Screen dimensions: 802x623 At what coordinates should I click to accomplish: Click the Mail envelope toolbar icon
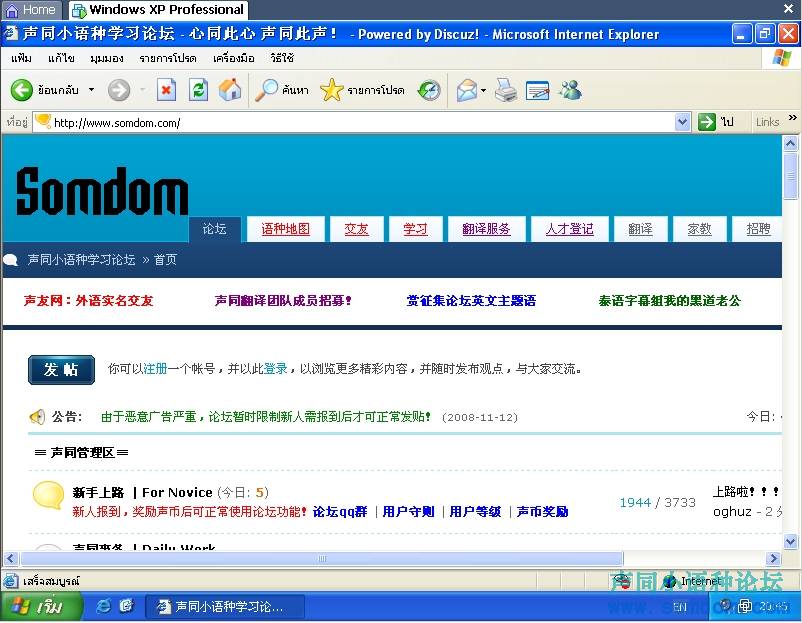(x=467, y=91)
